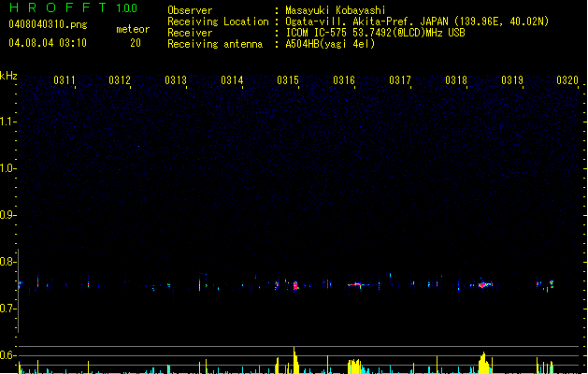The width and height of the screenshot is (588, 374).
Task: Click the Receiving Location value Ogata-vill. Akita-Pref.
Action: [351, 22]
